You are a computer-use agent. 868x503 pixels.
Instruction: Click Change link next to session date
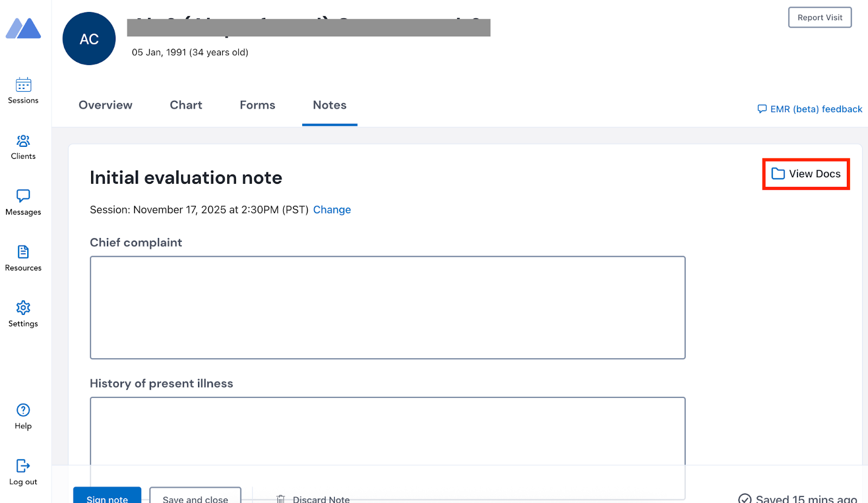tap(331, 210)
